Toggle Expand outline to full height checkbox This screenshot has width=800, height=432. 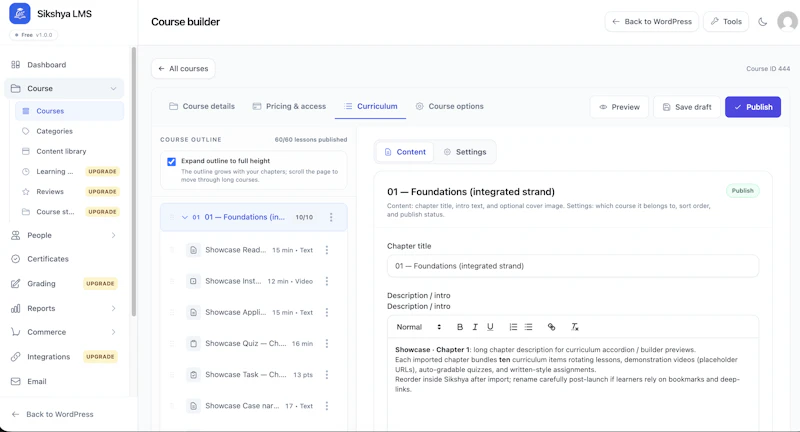(171, 162)
